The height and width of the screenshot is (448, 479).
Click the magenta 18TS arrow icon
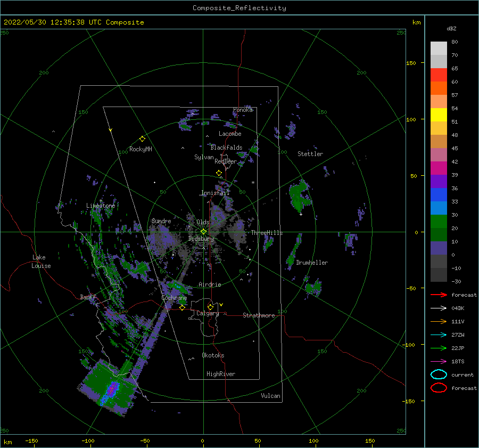(x=439, y=362)
